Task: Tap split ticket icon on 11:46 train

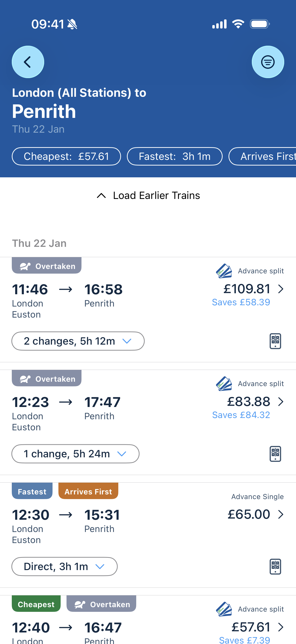Action: click(x=224, y=271)
